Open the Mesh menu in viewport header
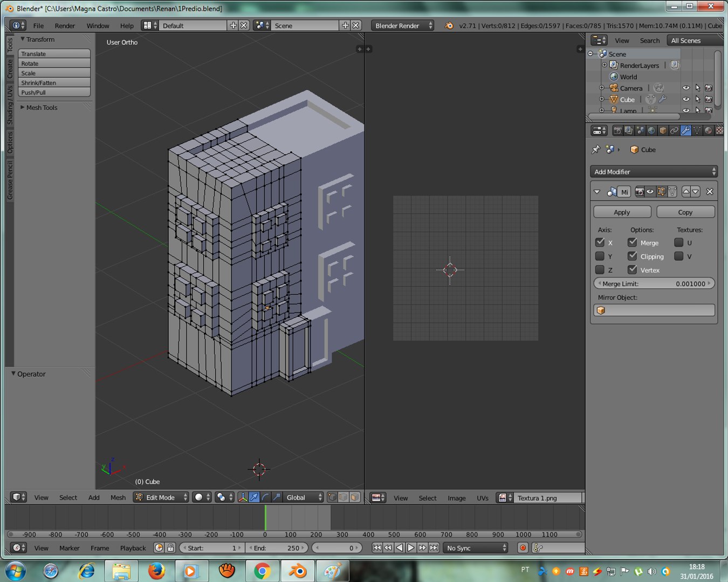The height and width of the screenshot is (582, 728). [118, 497]
